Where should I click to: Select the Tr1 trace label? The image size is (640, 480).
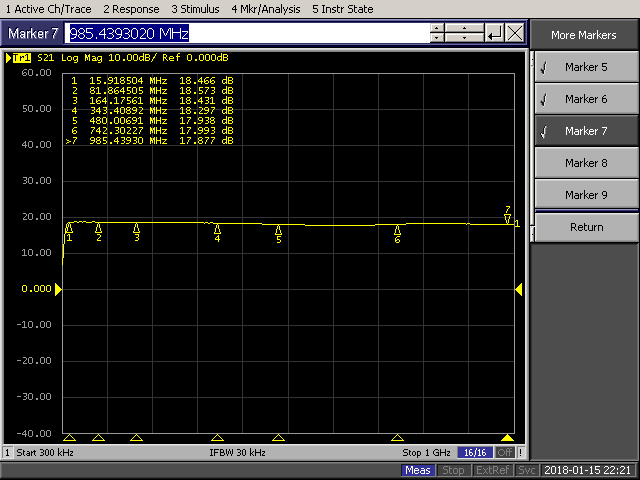[22, 58]
